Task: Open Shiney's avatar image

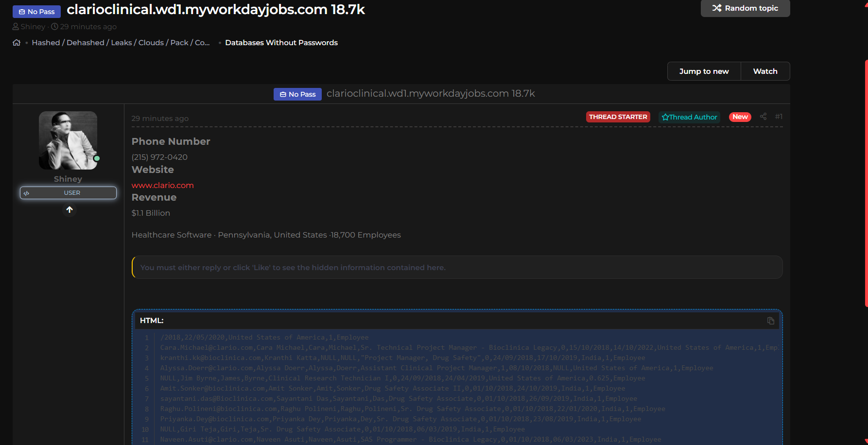Action: [x=68, y=140]
